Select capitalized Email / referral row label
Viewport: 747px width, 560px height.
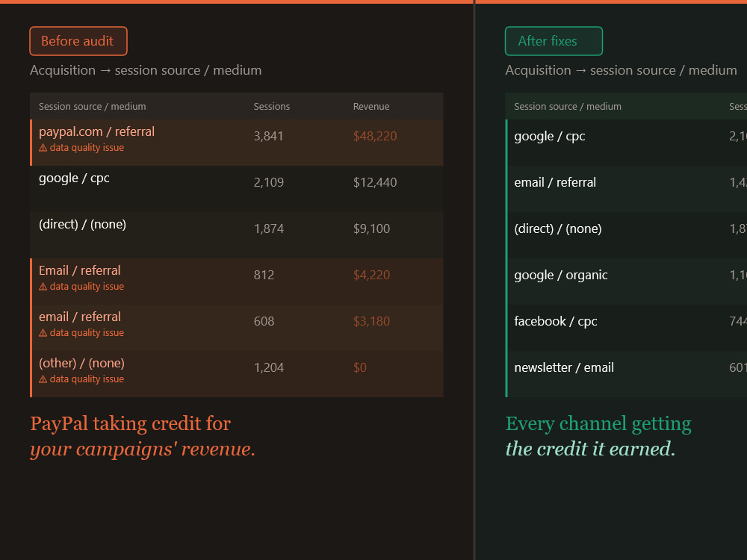click(80, 270)
